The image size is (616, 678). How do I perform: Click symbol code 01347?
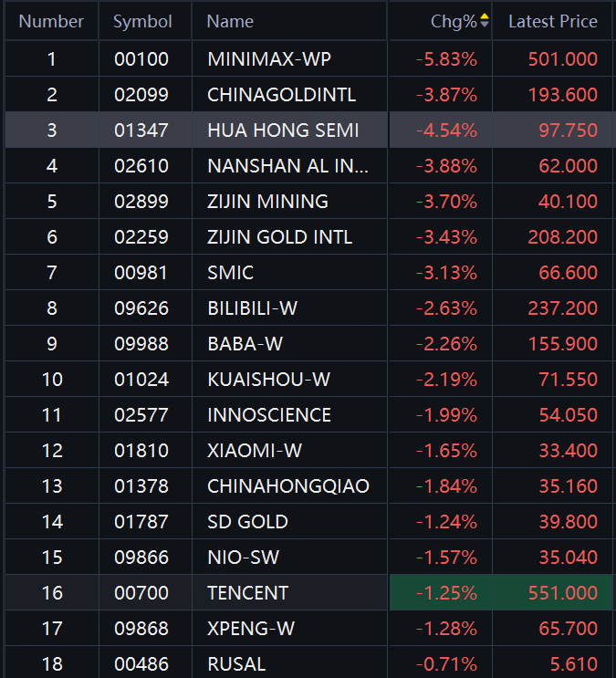pyautogui.click(x=141, y=130)
